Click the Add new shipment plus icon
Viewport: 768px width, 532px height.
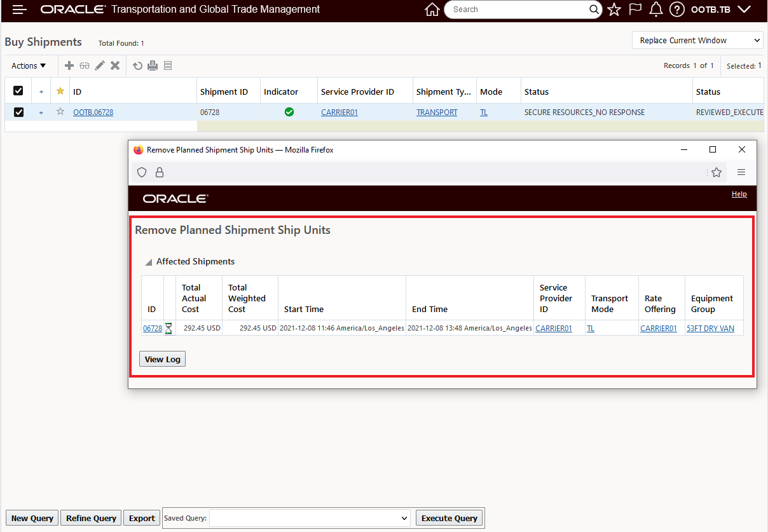pos(69,65)
